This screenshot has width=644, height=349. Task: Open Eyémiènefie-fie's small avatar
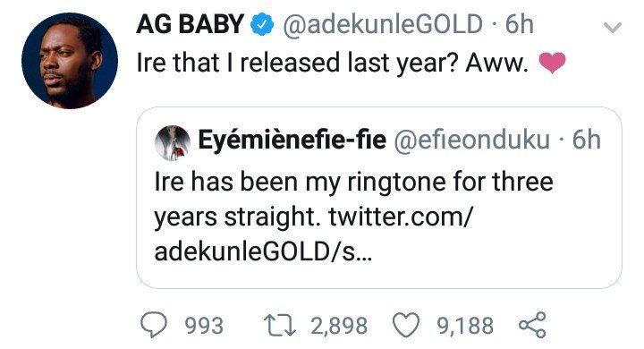[x=173, y=142]
